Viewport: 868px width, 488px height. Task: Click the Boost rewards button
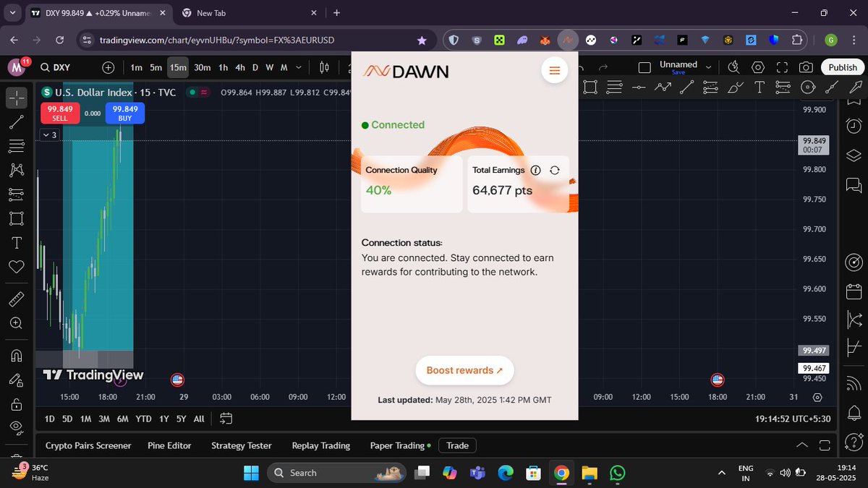coord(464,370)
